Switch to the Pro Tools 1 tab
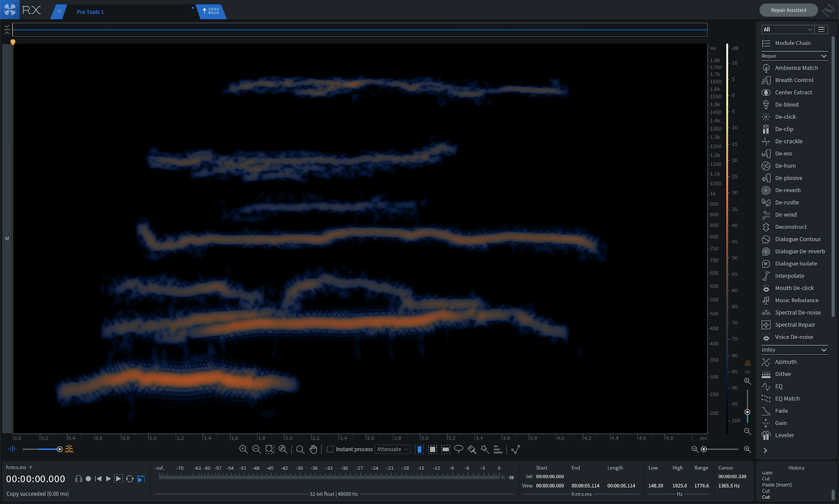 [x=90, y=12]
